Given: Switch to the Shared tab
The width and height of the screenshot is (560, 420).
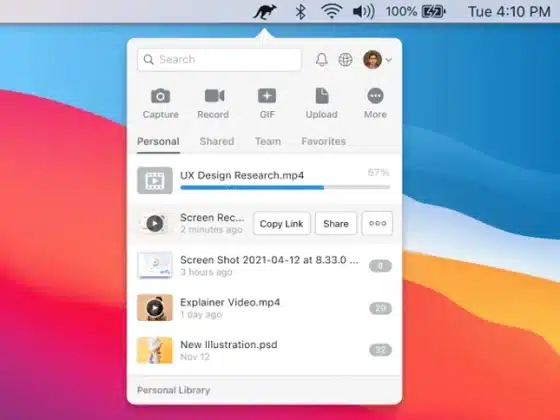Looking at the screenshot, I should (x=217, y=141).
